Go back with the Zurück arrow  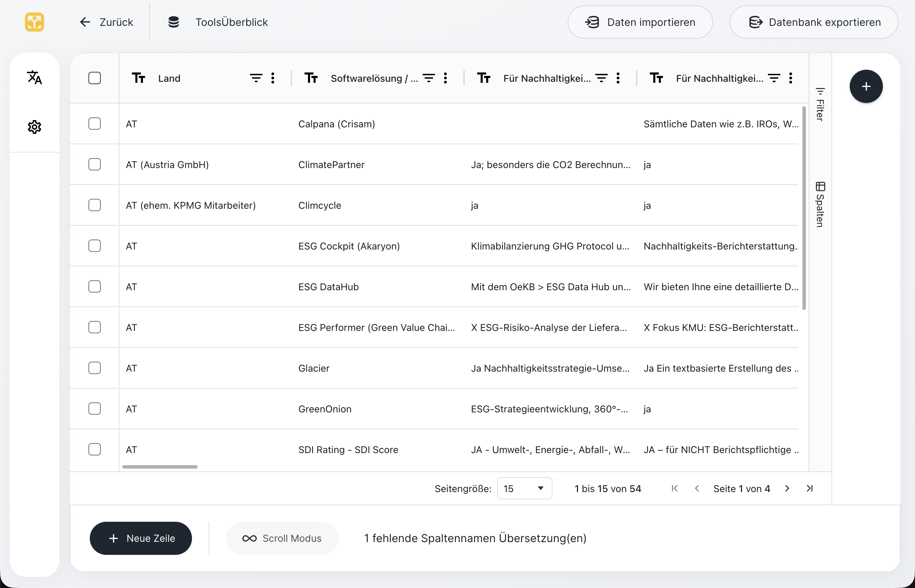pyautogui.click(x=106, y=22)
